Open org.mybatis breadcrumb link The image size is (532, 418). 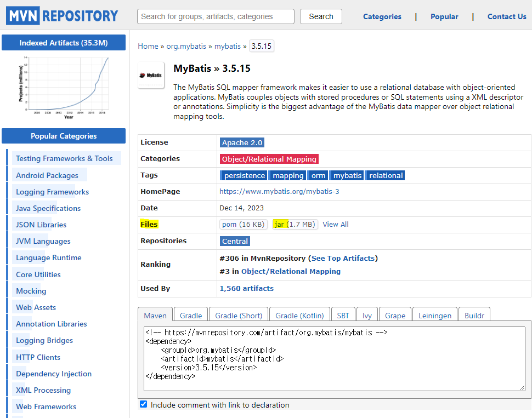(186, 46)
